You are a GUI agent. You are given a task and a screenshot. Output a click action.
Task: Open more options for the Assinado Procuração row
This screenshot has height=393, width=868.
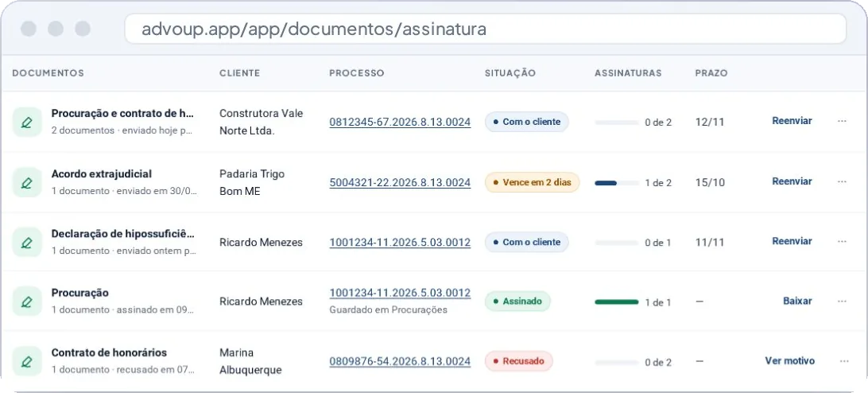click(842, 301)
